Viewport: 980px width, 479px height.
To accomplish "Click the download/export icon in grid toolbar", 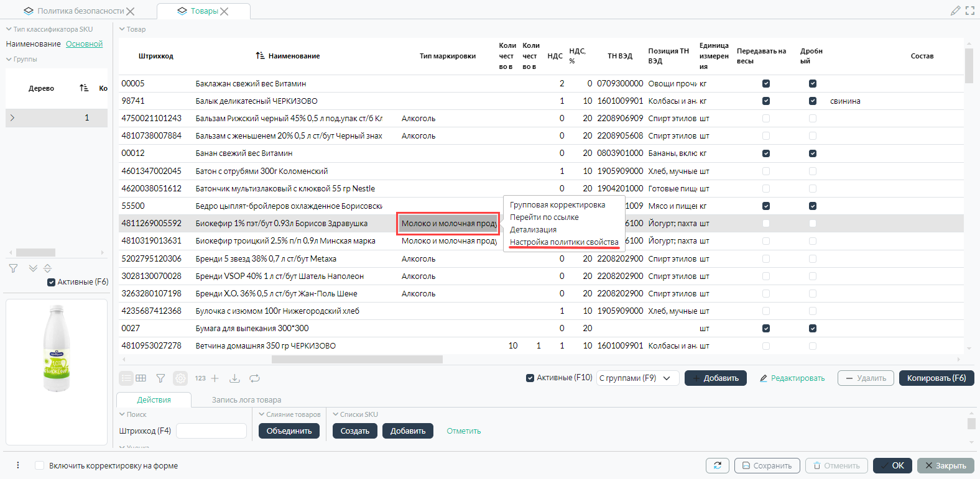I will [x=234, y=378].
